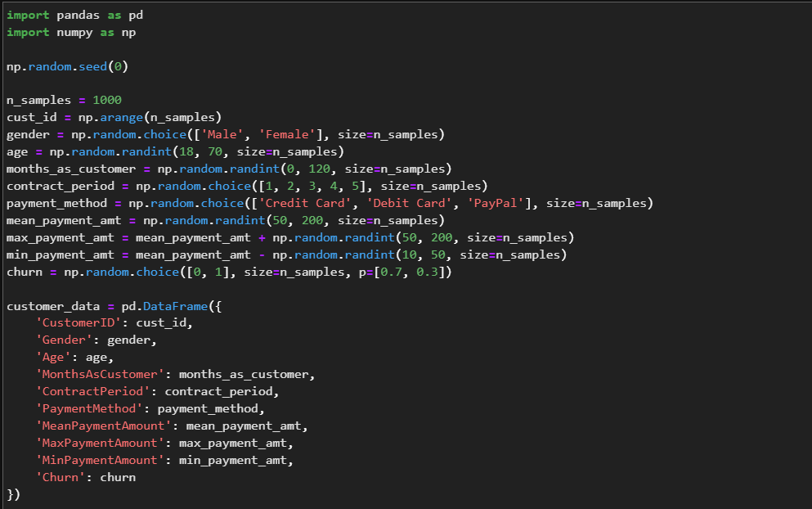Viewport: 812px width, 509px height.
Task: Click months_as_customer variable definition
Action: coord(229,169)
